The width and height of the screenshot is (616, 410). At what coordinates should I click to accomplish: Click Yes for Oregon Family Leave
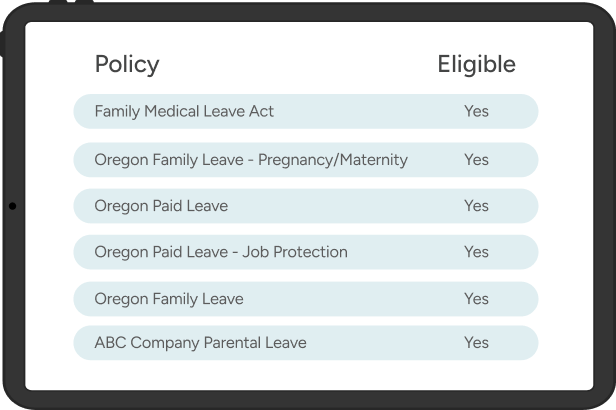(x=476, y=299)
